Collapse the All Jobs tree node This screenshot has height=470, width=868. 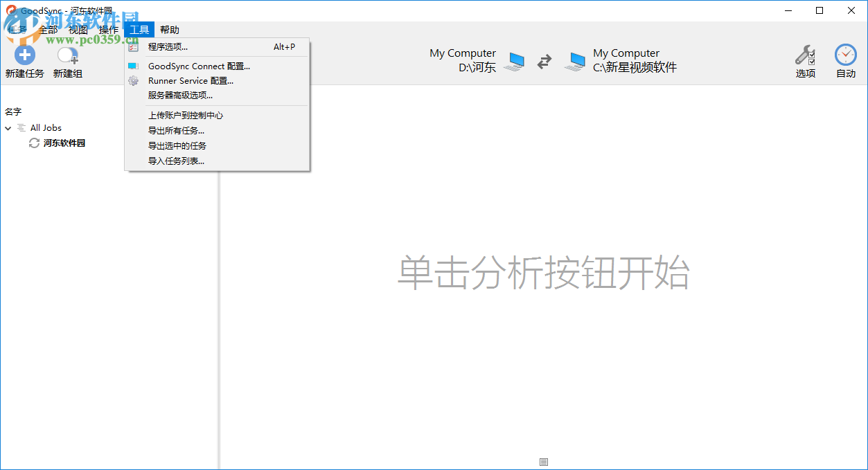tap(8, 127)
